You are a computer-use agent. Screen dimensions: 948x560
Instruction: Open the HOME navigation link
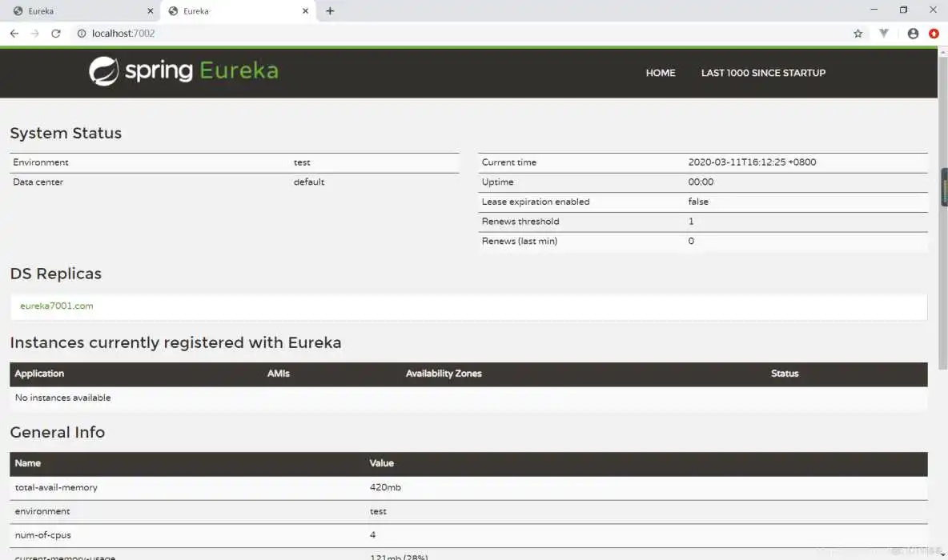(x=660, y=73)
